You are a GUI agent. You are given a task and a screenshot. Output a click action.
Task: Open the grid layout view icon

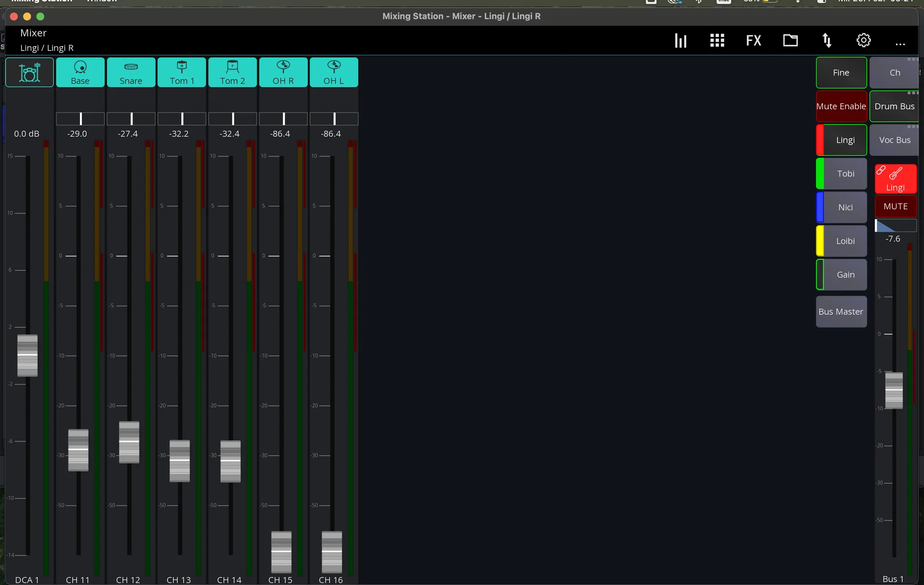click(717, 40)
